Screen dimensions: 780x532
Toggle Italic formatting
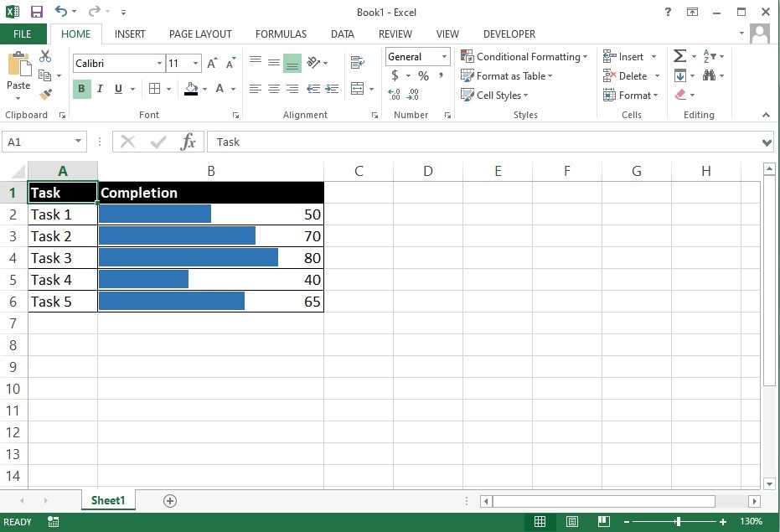100,89
